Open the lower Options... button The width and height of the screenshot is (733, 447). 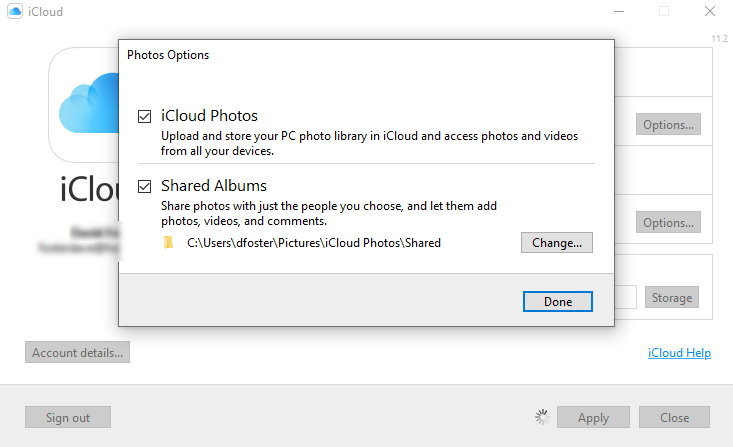(669, 222)
